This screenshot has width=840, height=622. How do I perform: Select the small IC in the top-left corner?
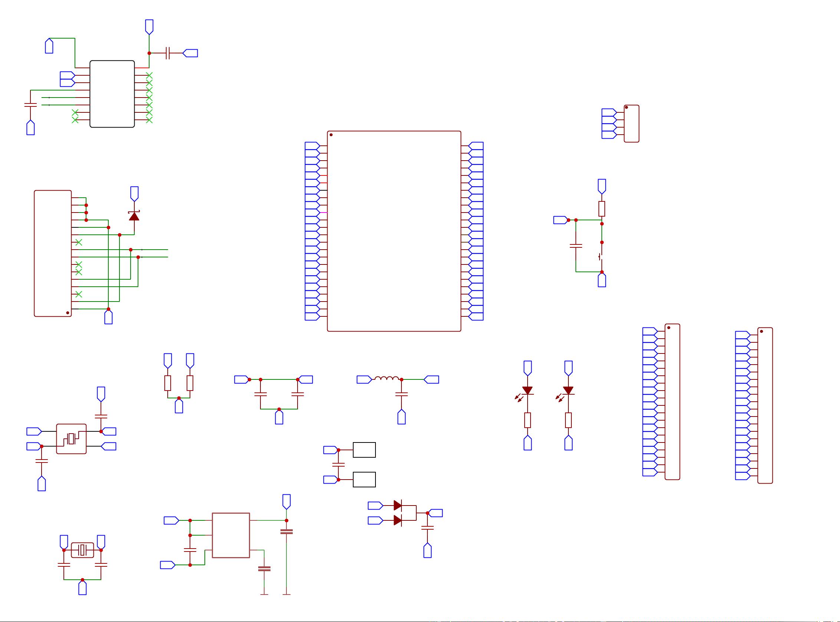point(112,94)
